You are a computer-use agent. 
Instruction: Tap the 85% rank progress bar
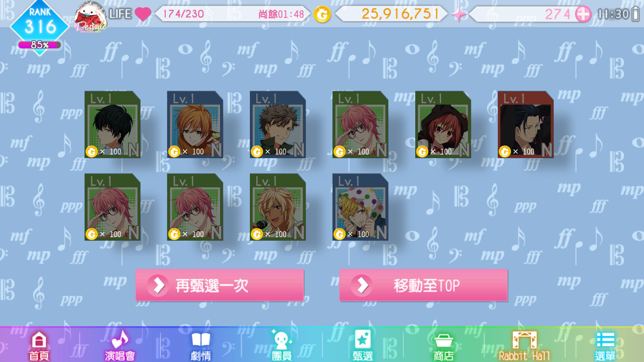pos(40,45)
